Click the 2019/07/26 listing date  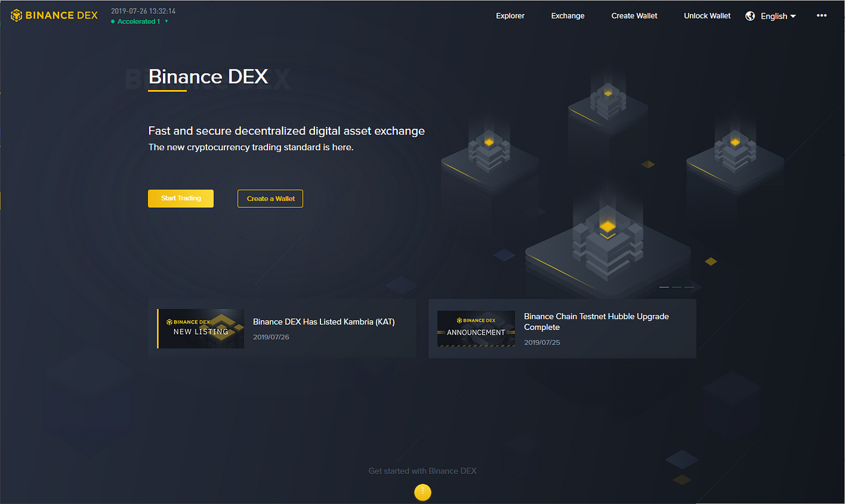pyautogui.click(x=271, y=337)
